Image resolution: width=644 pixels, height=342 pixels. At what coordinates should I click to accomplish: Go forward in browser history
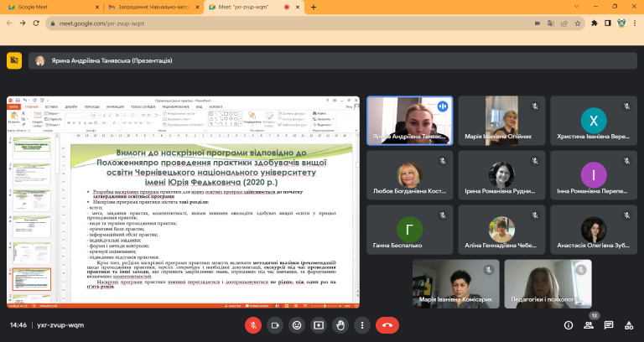(x=23, y=23)
